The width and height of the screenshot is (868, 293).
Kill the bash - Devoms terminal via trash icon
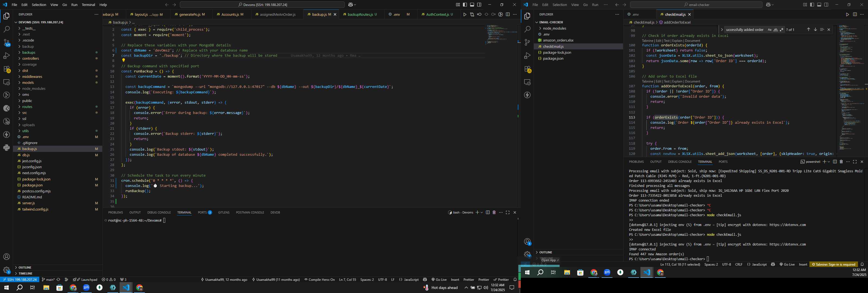tap(494, 212)
